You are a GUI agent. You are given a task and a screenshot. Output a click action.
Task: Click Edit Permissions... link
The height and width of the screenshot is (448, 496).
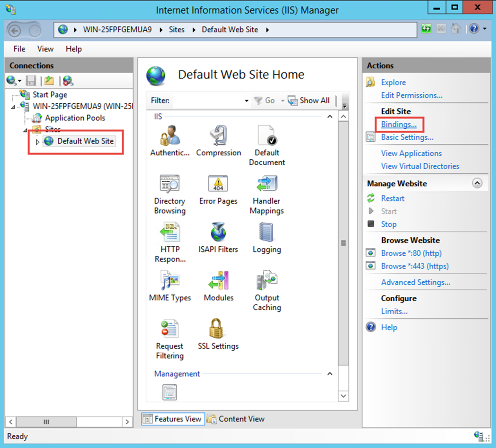click(x=412, y=95)
